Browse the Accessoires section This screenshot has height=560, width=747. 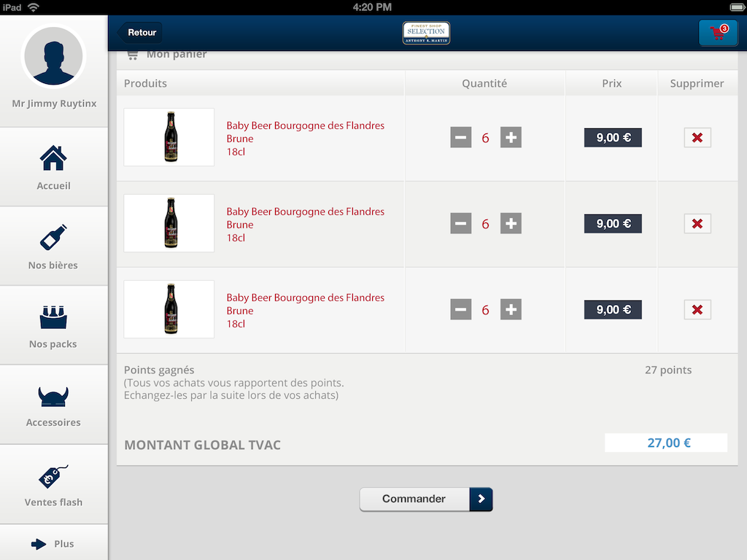[x=53, y=405]
